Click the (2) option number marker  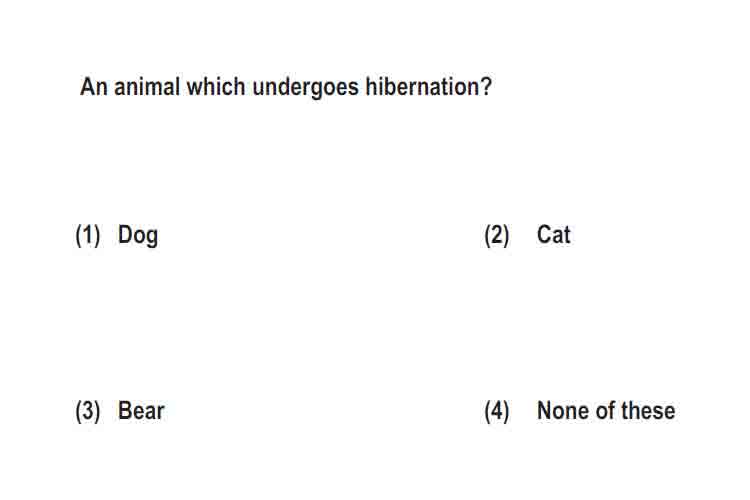[x=497, y=235]
